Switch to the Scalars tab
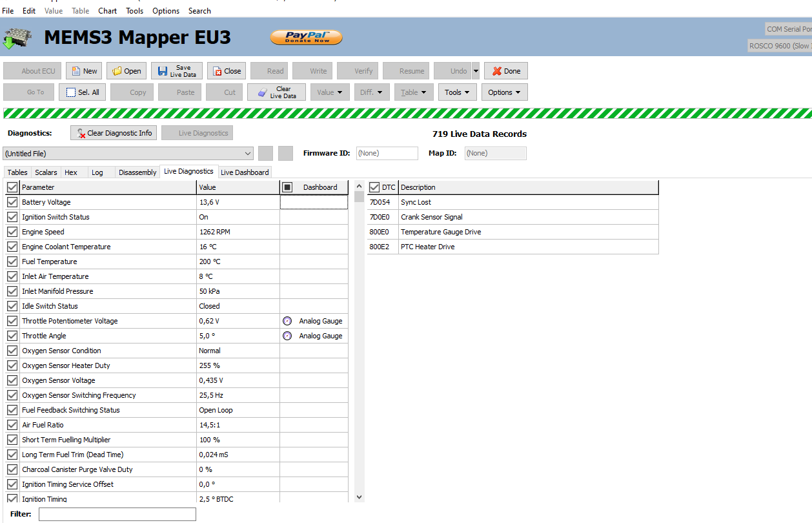The height and width of the screenshot is (523, 812). [46, 172]
